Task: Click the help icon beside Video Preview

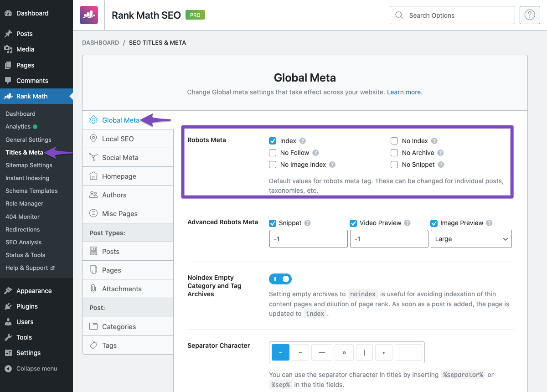Action: 408,223
